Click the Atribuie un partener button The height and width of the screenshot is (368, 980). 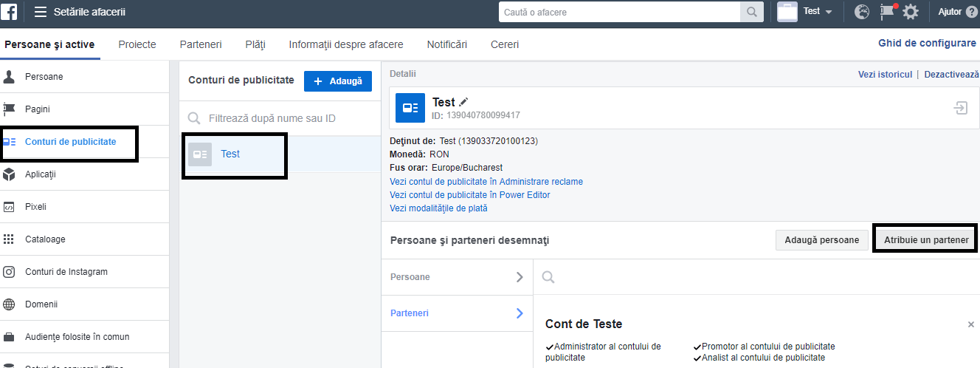926,239
